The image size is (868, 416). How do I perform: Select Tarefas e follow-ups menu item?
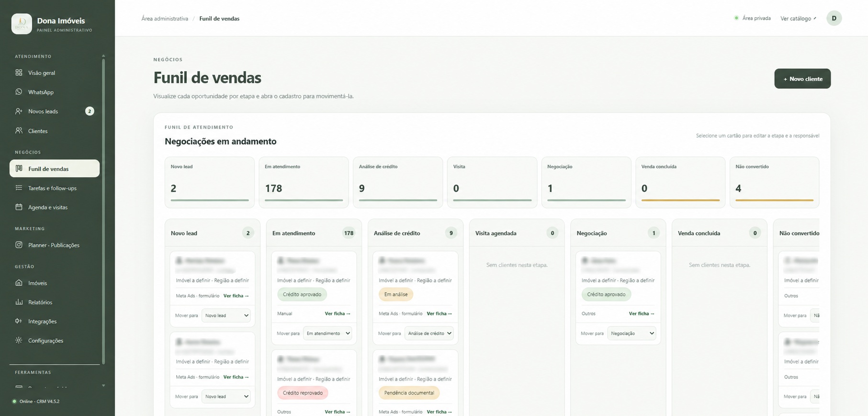tap(55, 188)
